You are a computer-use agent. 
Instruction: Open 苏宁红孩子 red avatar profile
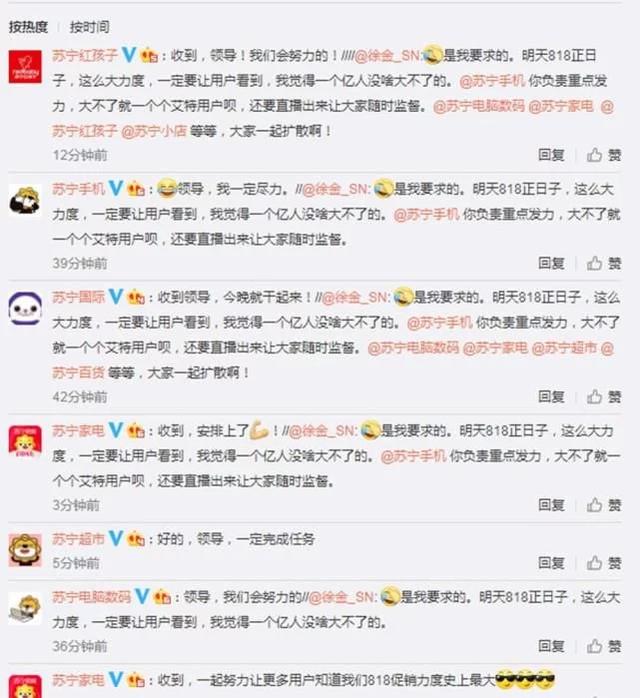pos(25,67)
